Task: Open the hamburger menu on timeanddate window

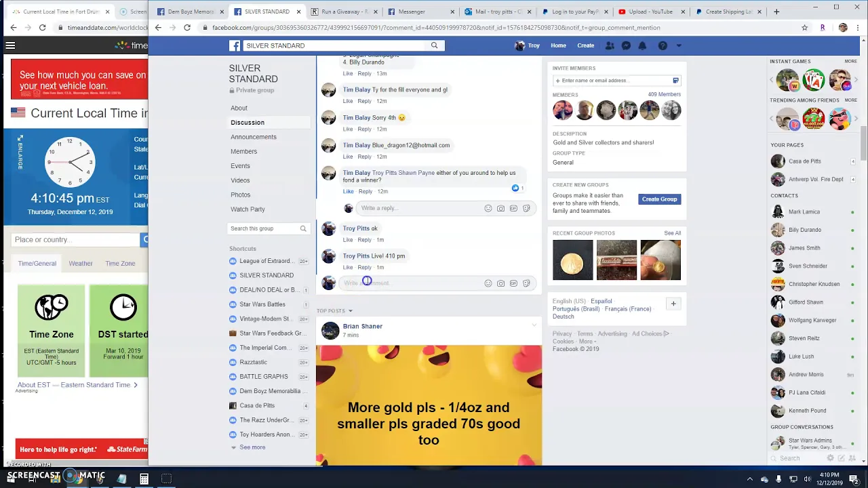Action: click(10, 45)
